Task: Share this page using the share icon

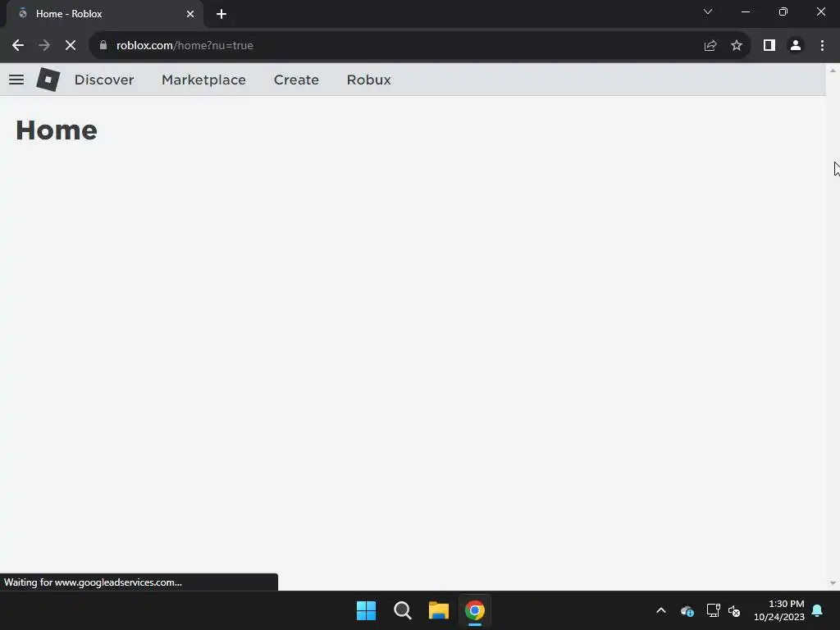Action: point(710,46)
